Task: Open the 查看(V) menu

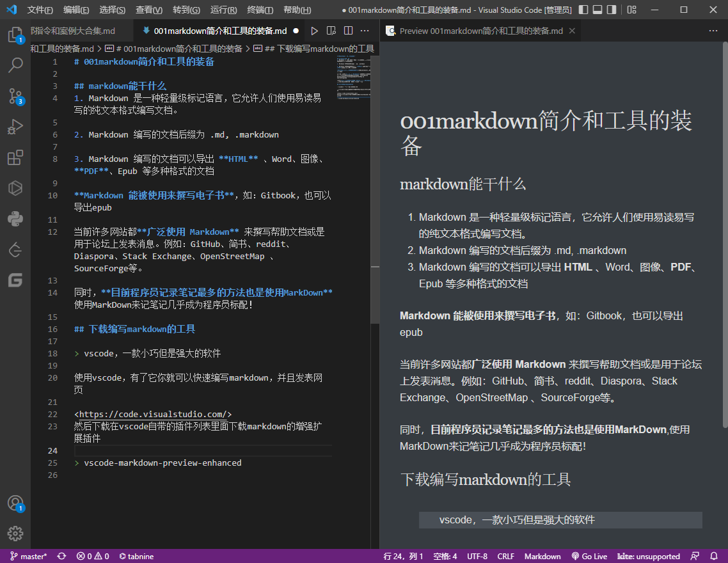Action: pos(149,10)
